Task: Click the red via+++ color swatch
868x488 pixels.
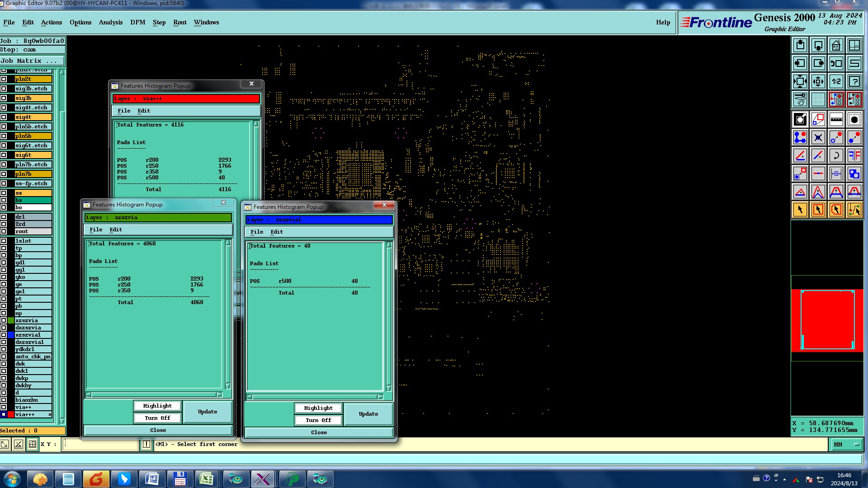Action: [x=11, y=414]
